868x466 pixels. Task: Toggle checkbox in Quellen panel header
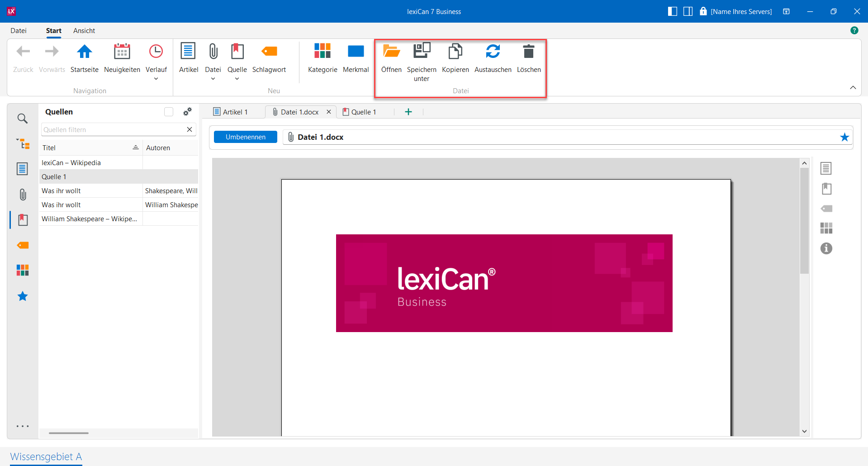click(x=169, y=112)
